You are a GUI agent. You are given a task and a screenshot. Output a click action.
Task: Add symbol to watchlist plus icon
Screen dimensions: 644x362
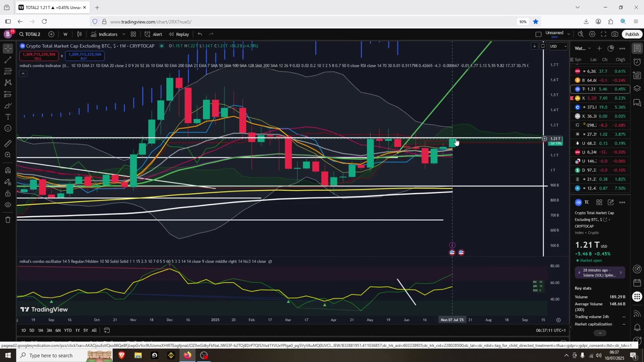tap(599, 48)
